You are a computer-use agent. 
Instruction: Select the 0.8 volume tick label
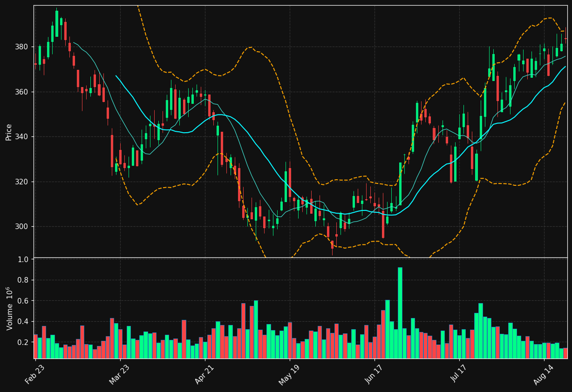pos(24,280)
